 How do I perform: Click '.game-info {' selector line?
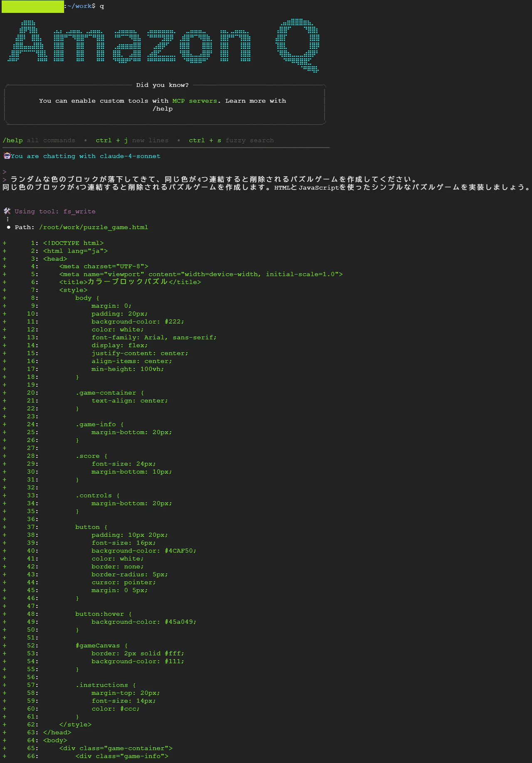click(99, 424)
